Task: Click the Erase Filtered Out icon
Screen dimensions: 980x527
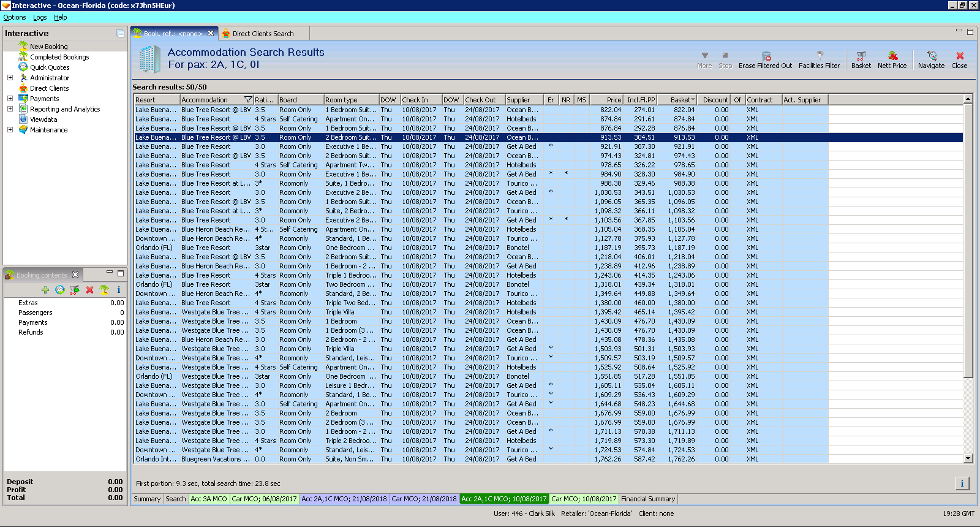Action: tap(766, 56)
